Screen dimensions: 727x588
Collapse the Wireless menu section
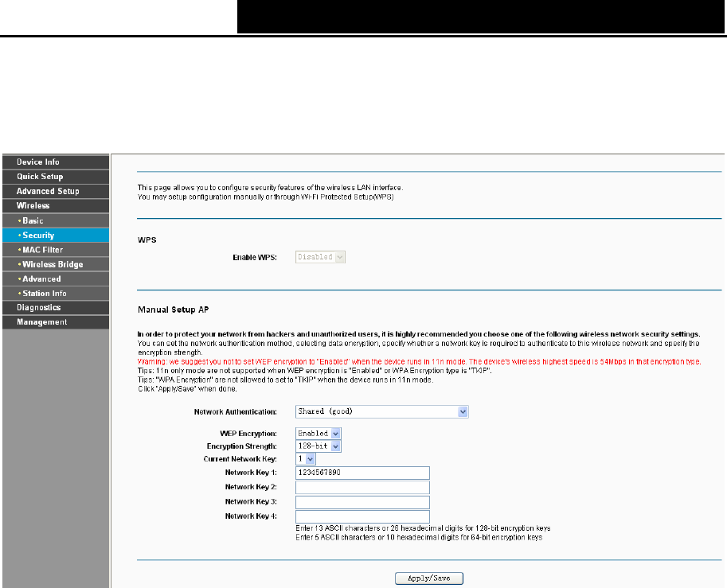click(56, 206)
